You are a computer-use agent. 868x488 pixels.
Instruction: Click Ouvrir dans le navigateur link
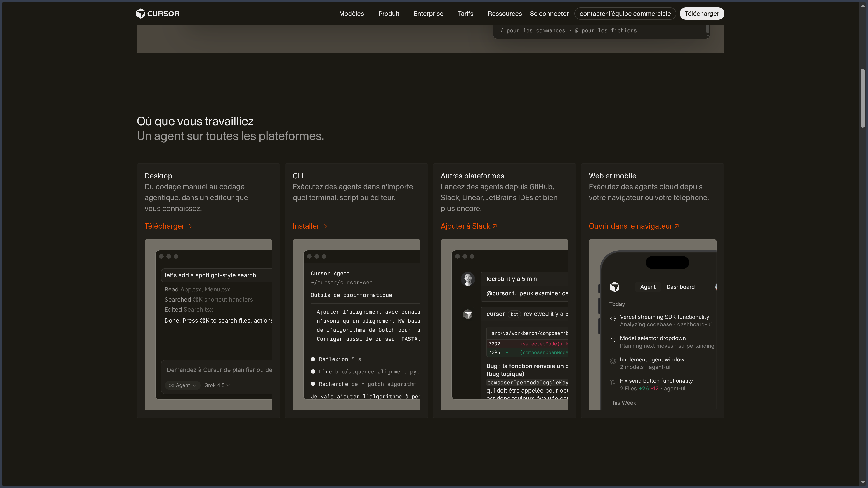click(x=633, y=226)
